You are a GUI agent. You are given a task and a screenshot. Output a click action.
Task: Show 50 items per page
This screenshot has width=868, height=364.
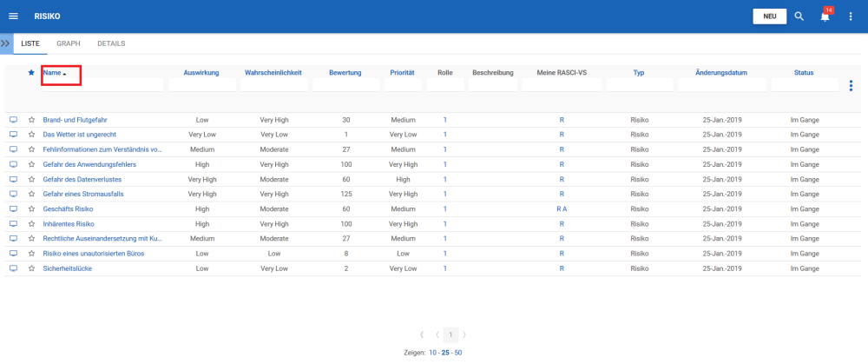458,353
